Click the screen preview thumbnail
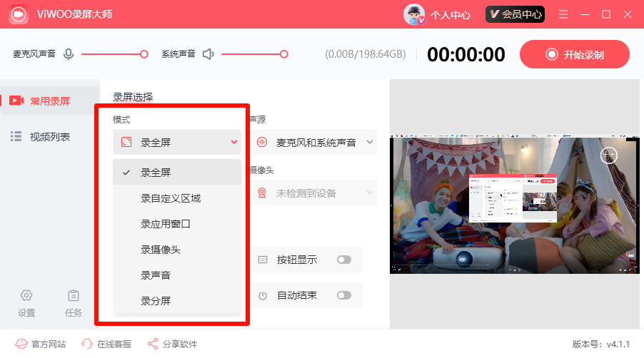The height and width of the screenshot is (358, 644). 515,204
